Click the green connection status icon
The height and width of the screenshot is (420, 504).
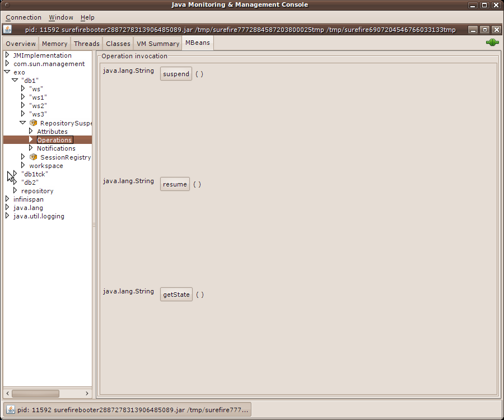coord(492,43)
